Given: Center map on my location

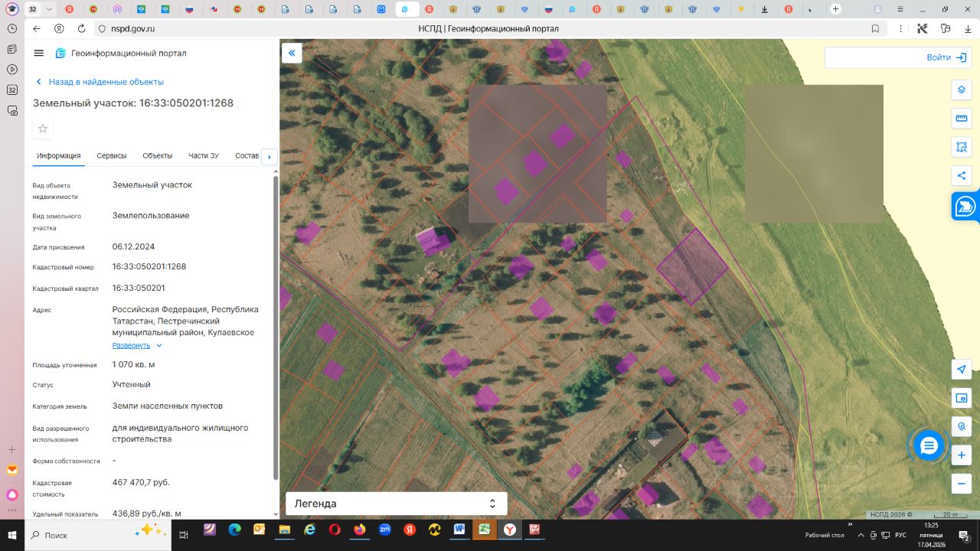Looking at the screenshot, I should 962,370.
